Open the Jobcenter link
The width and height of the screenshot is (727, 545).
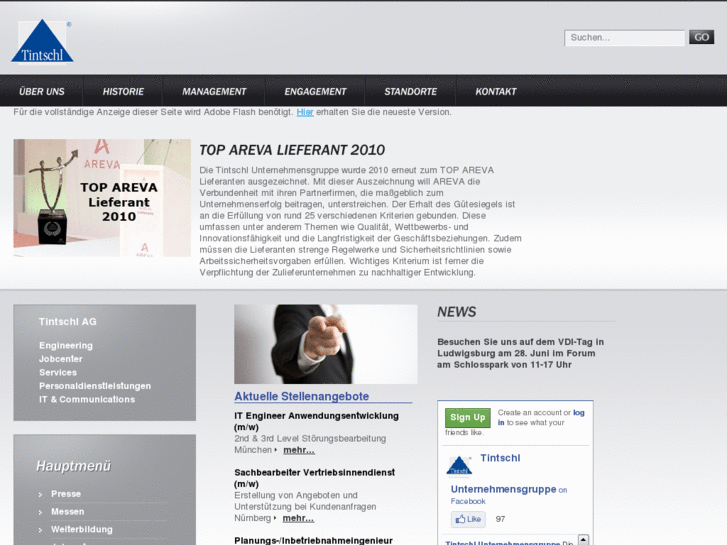pyautogui.click(x=61, y=359)
